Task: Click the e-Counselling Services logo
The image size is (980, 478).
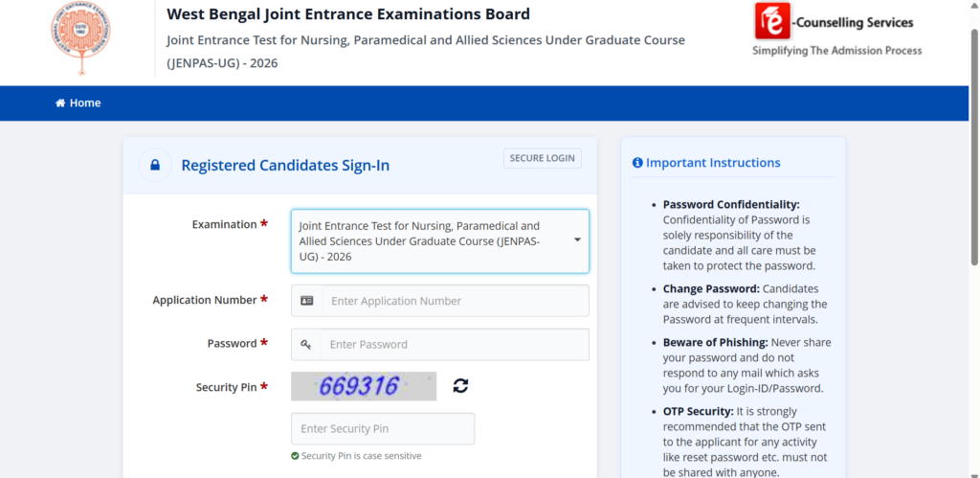Action: [x=836, y=30]
